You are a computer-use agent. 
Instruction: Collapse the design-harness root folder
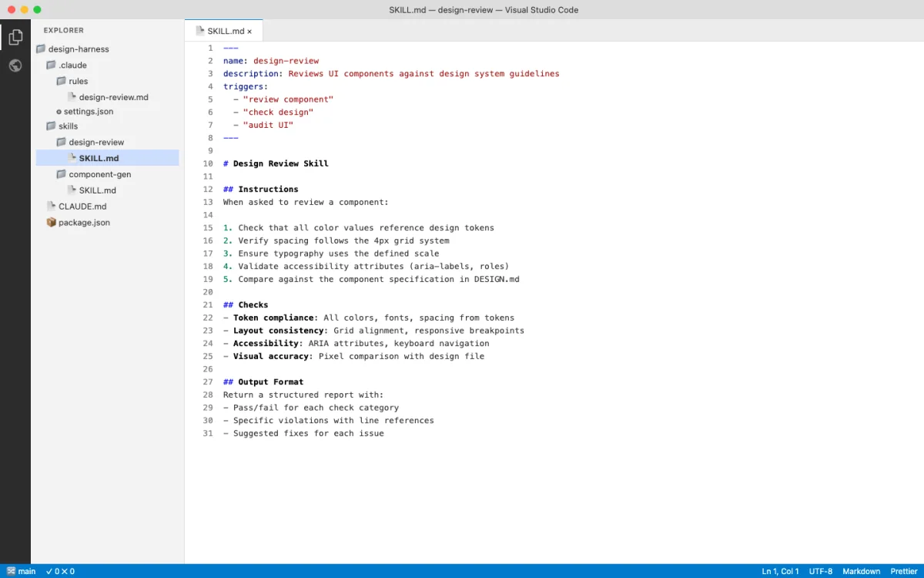click(x=73, y=49)
